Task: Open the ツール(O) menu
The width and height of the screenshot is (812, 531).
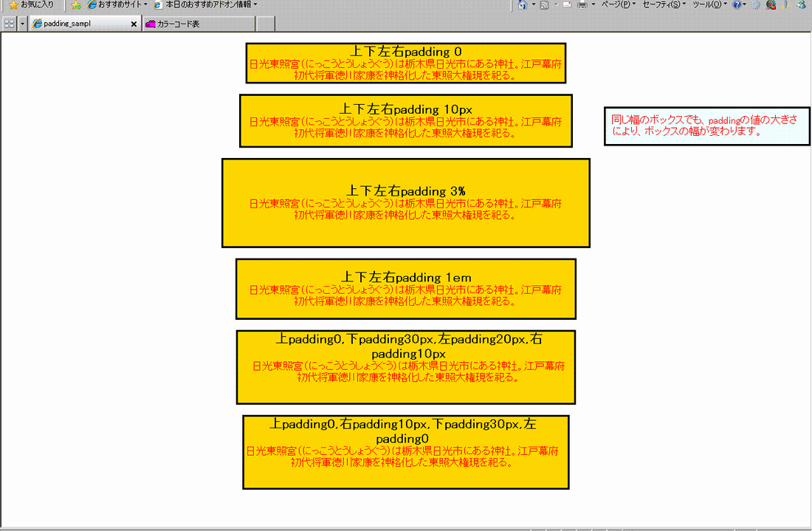Action: point(709,4)
